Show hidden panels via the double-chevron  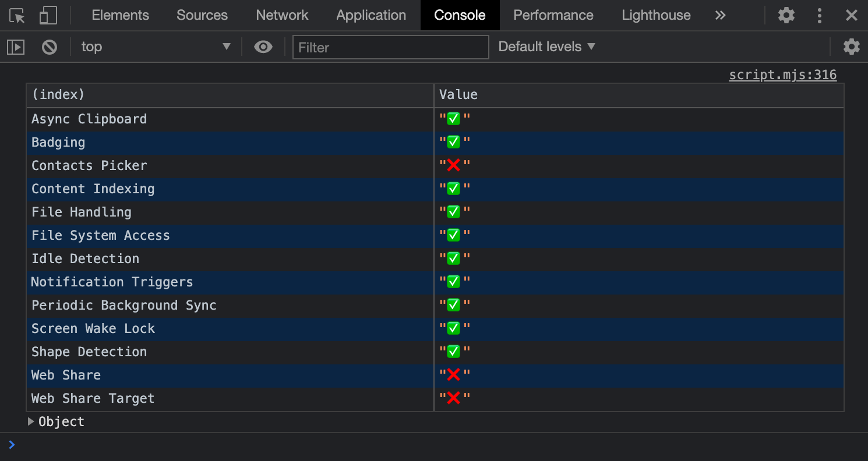(720, 15)
